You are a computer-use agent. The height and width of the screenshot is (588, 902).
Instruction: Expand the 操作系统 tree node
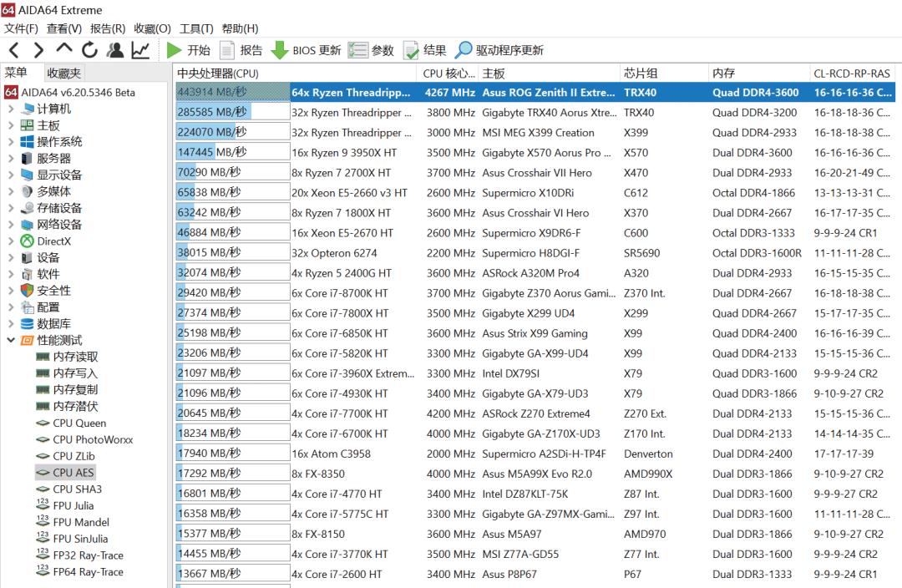point(11,141)
